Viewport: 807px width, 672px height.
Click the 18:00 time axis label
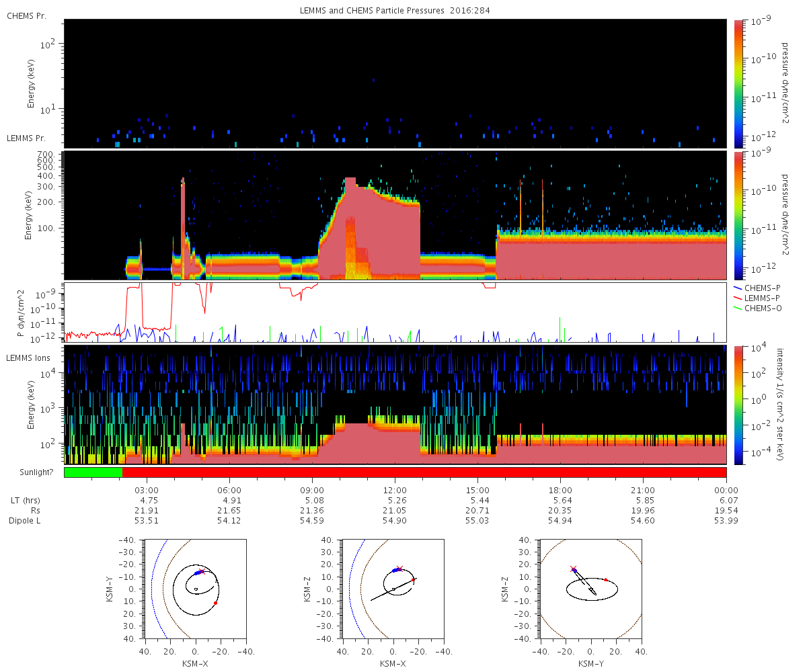560,490
